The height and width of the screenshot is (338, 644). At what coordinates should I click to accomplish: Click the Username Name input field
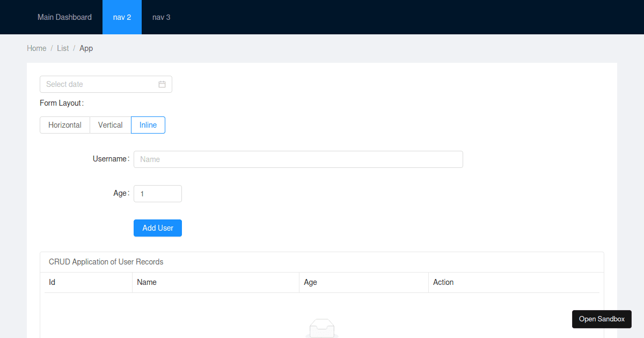click(x=298, y=159)
